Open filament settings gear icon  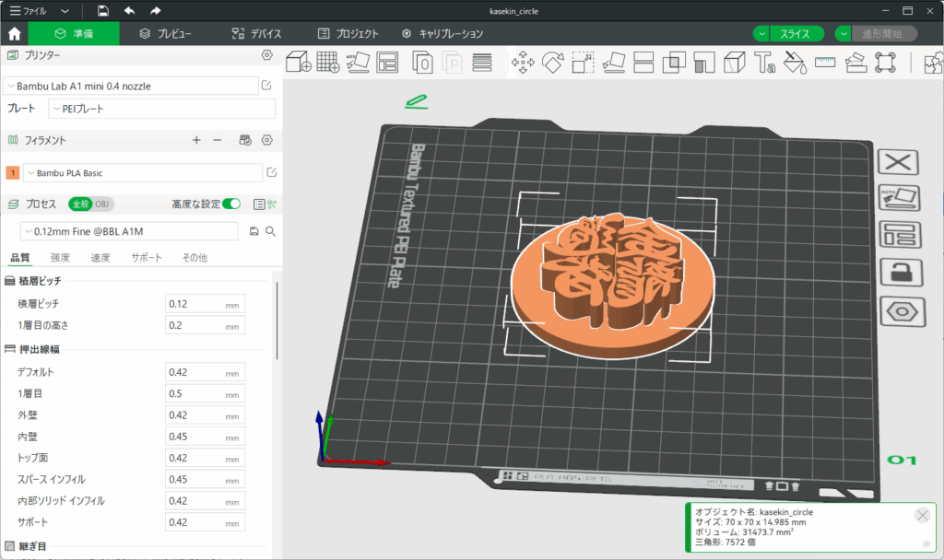click(266, 140)
